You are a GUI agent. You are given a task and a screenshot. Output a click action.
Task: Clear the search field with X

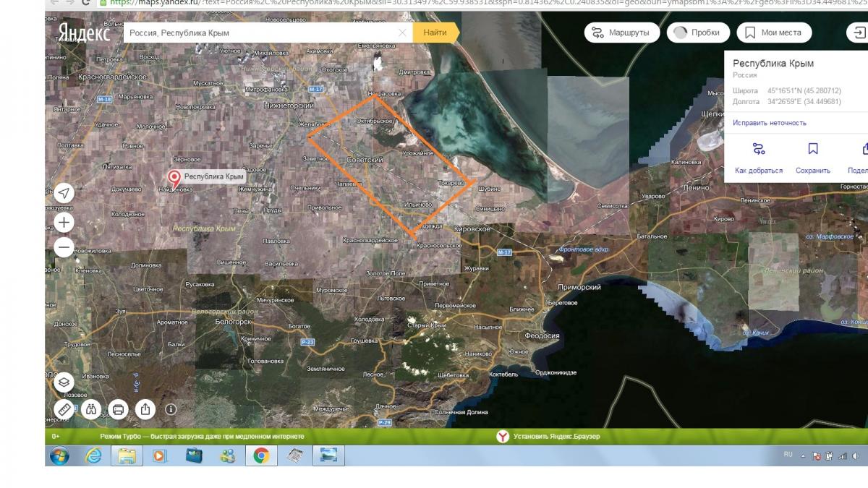click(x=402, y=33)
